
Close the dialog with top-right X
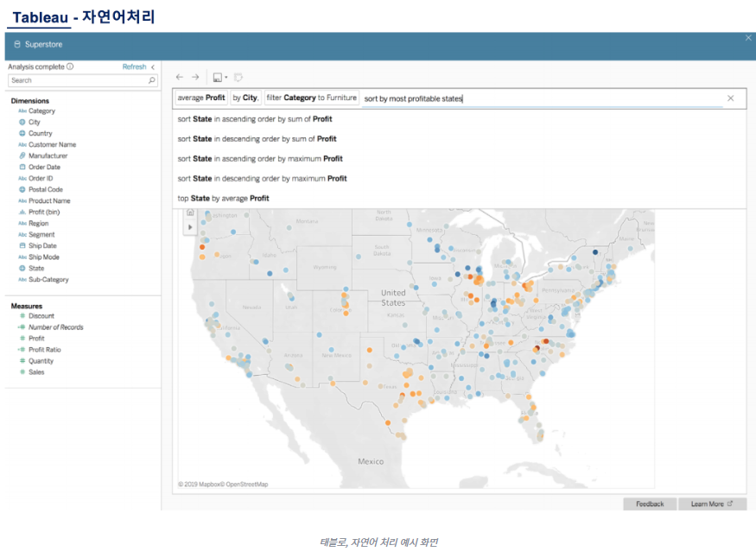coord(748,38)
